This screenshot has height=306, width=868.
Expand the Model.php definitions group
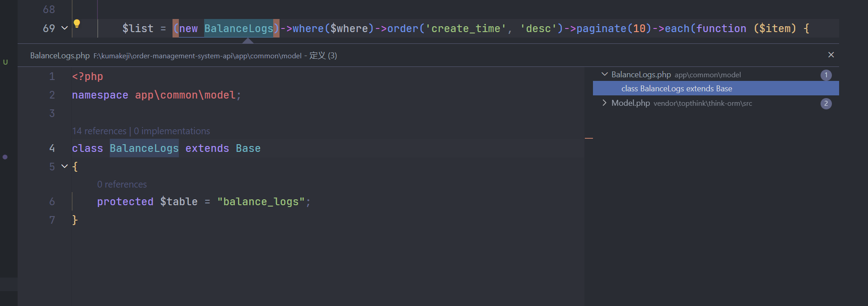click(x=605, y=103)
